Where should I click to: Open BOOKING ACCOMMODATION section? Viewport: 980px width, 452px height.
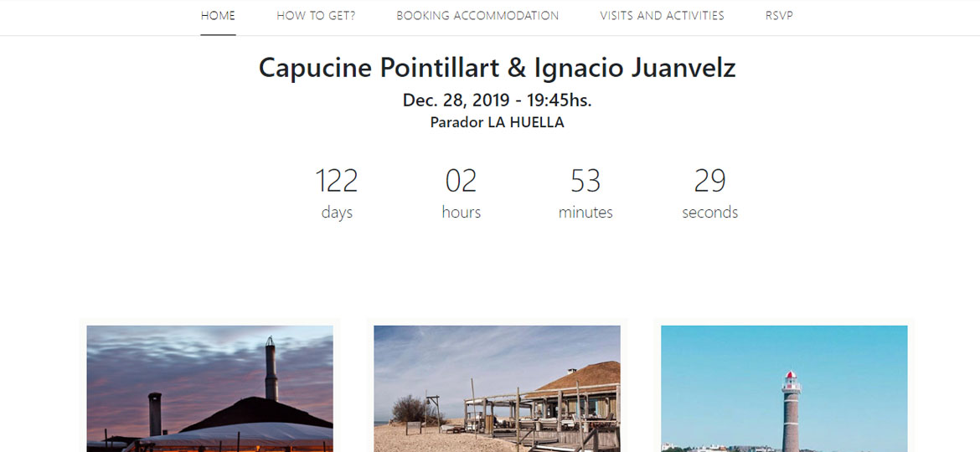[477, 16]
